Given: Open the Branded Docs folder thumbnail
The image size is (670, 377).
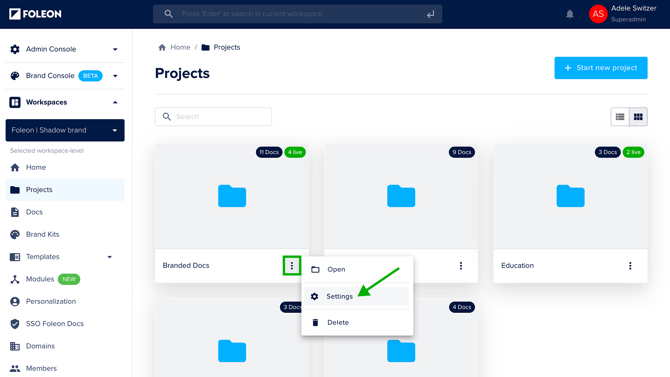Looking at the screenshot, I should point(232,196).
